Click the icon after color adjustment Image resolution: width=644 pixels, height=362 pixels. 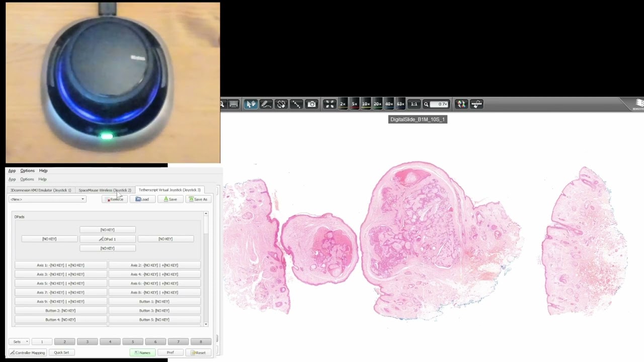476,104
